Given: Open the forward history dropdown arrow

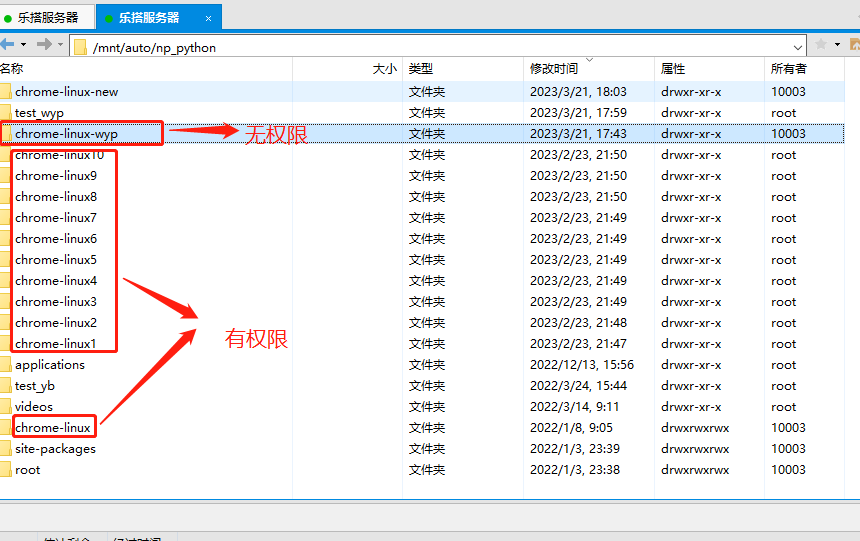Looking at the screenshot, I should 60,44.
